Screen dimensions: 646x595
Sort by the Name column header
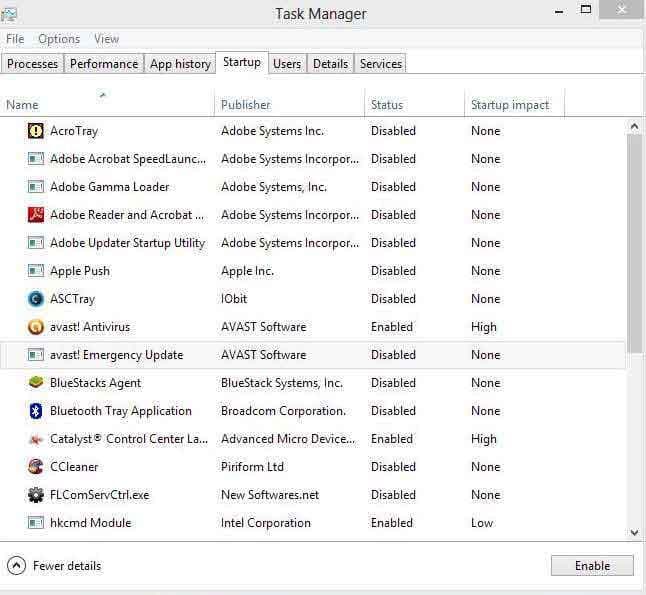coord(107,103)
